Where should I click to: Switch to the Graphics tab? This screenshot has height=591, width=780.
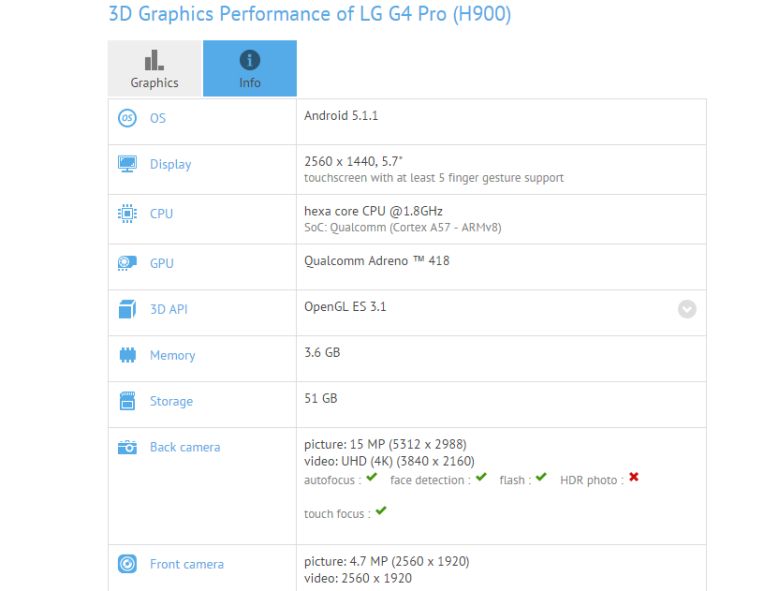point(155,69)
